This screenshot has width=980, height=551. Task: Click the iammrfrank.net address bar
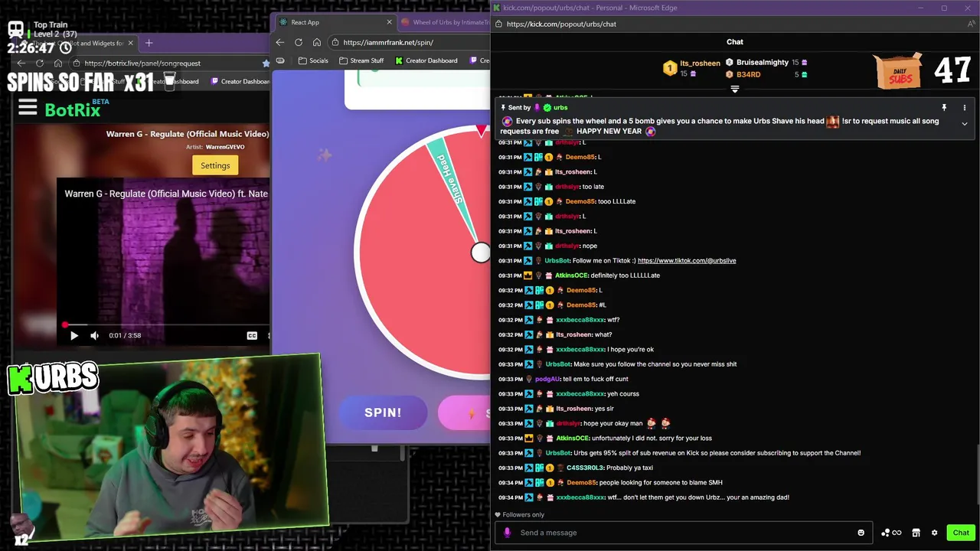(x=409, y=42)
